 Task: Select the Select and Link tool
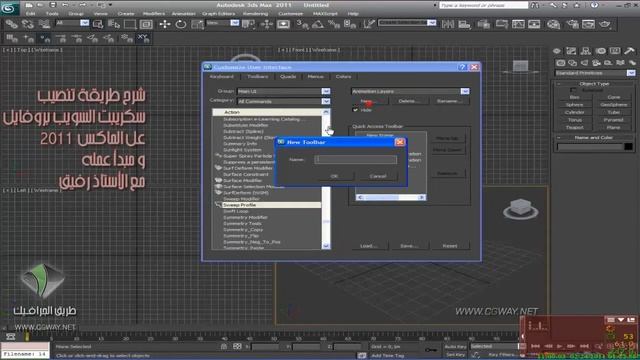point(12,24)
